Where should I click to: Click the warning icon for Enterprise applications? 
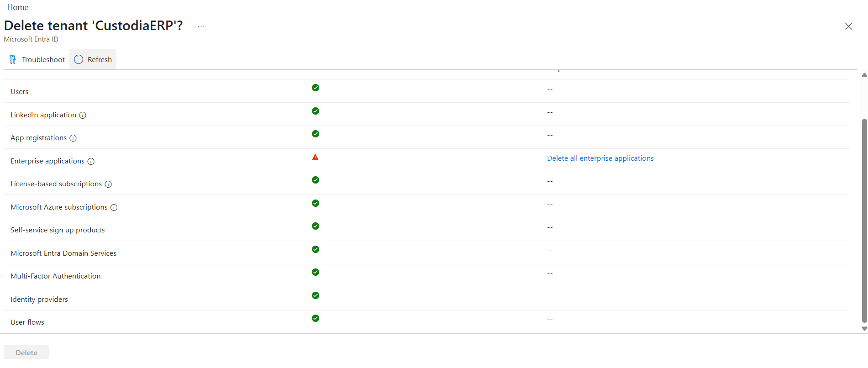(x=315, y=157)
